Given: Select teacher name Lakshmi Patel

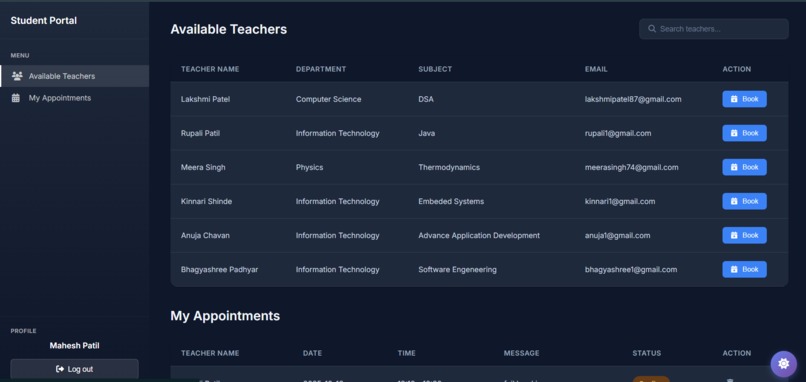Looking at the screenshot, I should 205,99.
